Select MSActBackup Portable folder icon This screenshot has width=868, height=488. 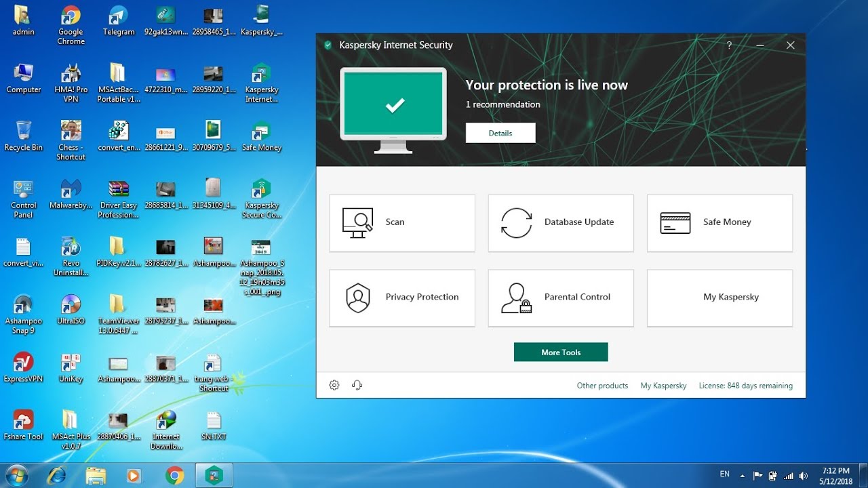119,83
